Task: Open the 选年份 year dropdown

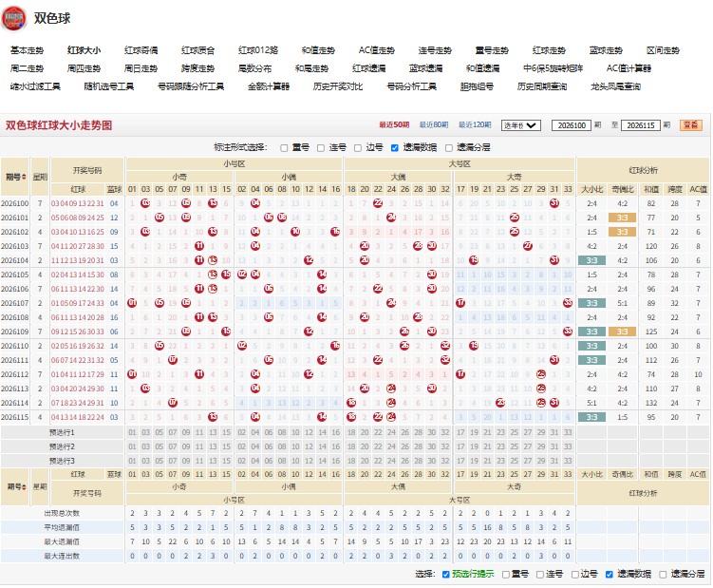Action: pos(520,125)
